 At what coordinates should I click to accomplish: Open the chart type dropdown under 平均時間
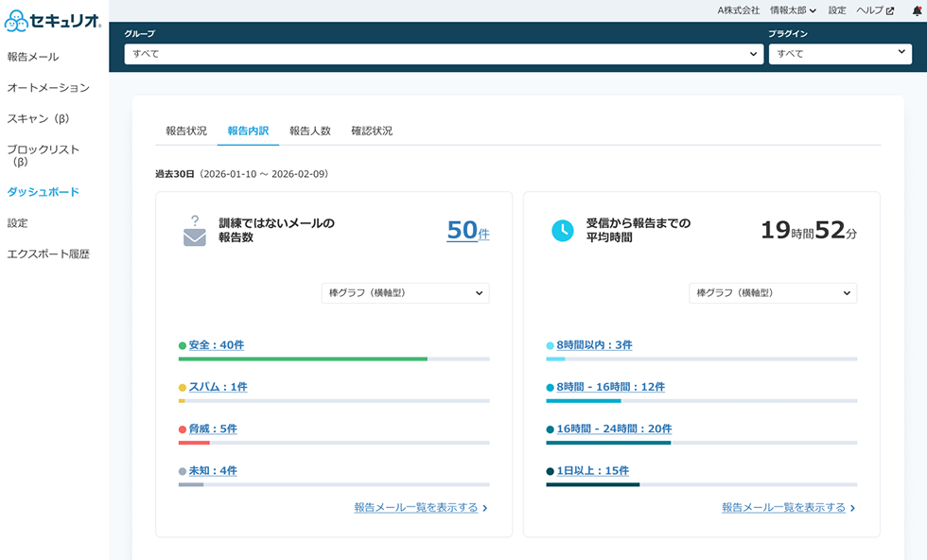(x=772, y=293)
